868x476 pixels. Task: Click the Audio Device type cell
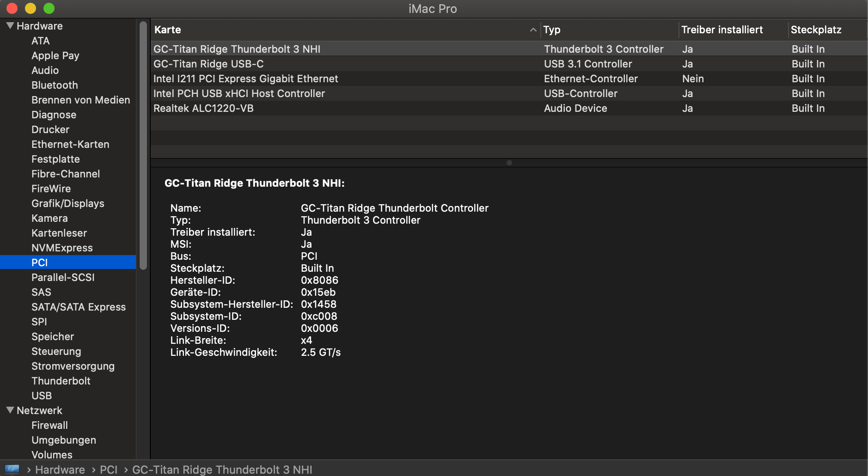pyautogui.click(x=575, y=108)
